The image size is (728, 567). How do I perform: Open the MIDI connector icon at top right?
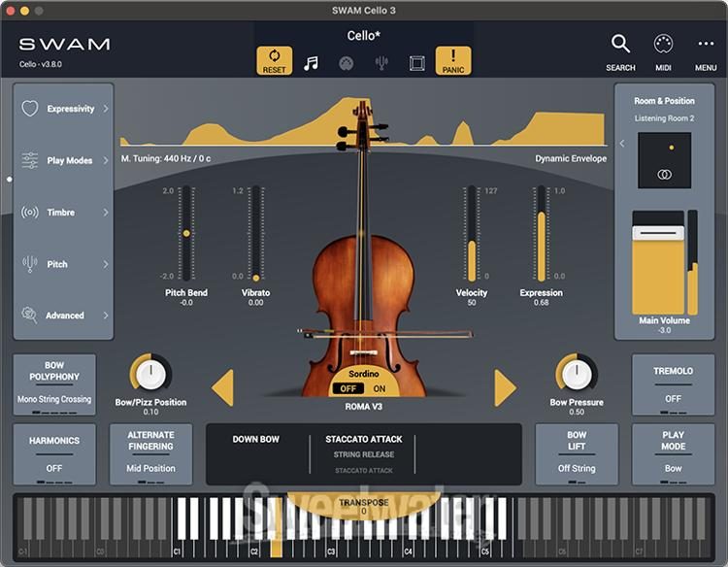[663, 44]
